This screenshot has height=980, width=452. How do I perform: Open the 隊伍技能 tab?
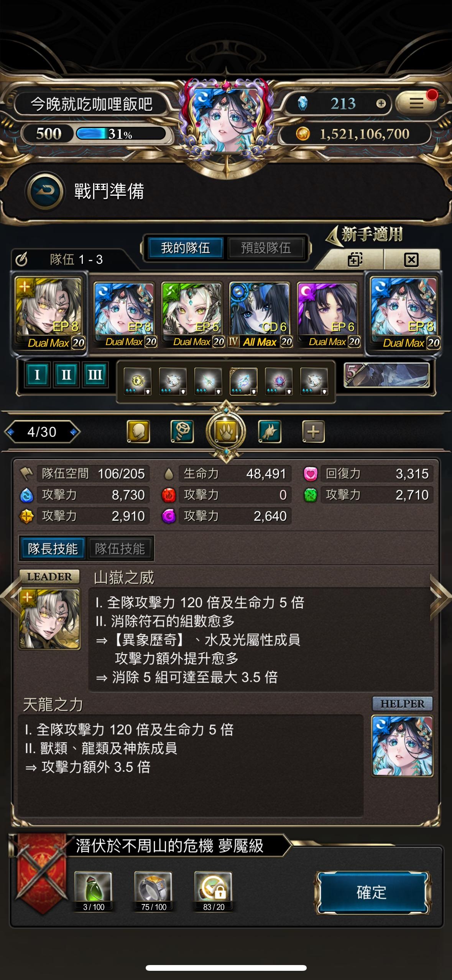[120, 549]
